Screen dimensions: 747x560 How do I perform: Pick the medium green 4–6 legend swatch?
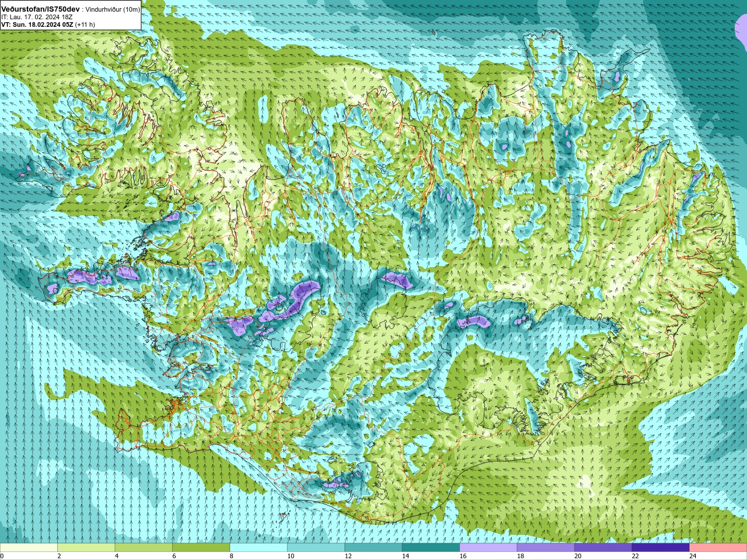(x=144, y=548)
